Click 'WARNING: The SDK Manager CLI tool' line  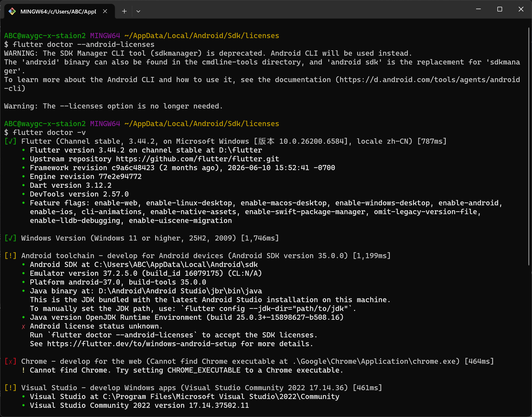point(208,53)
